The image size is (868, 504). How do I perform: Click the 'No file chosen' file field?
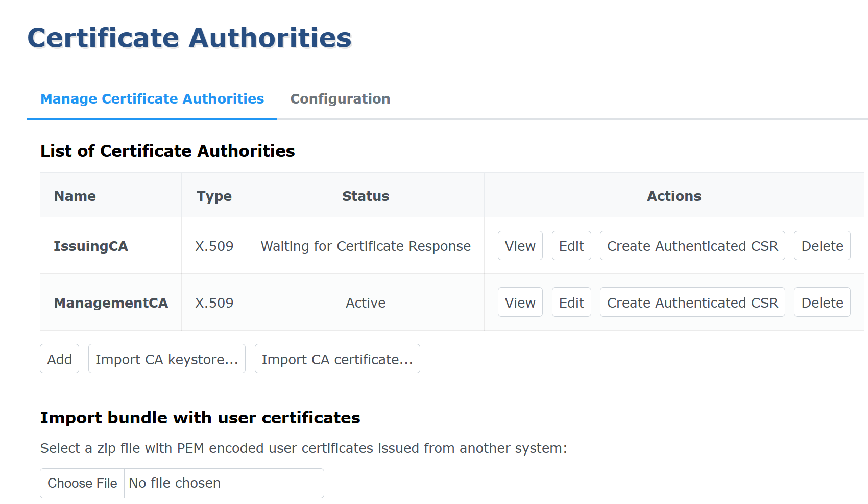click(175, 483)
